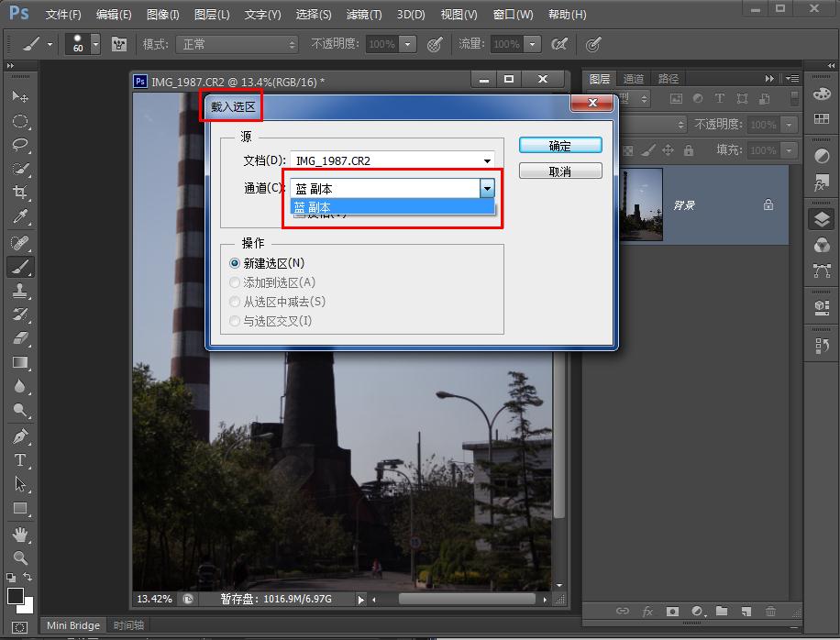Activate the Hand tool
The image size is (840, 640).
tap(19, 534)
